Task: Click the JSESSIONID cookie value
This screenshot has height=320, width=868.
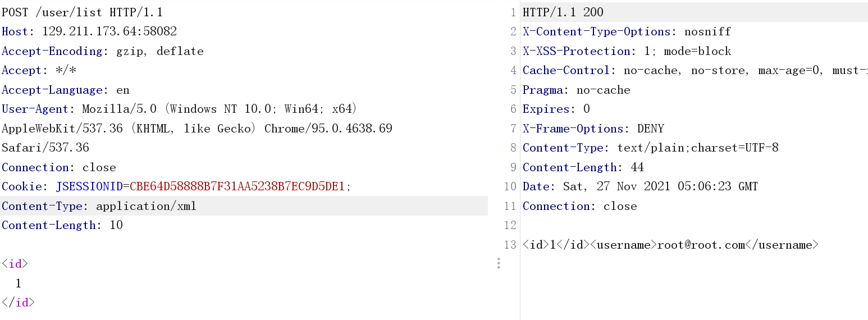Action: click(237, 186)
